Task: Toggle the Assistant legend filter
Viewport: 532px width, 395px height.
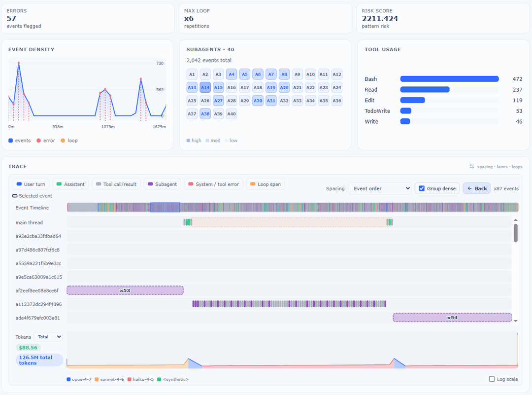Action: [x=70, y=184]
